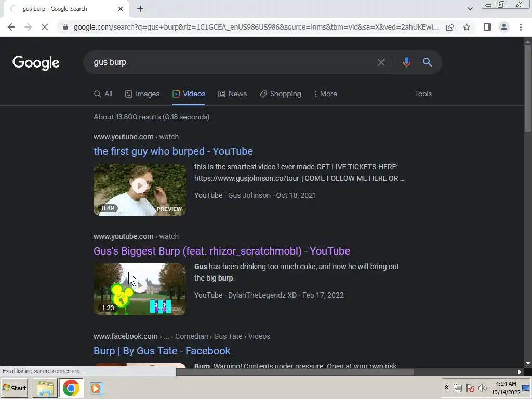The image size is (532, 399).
Task: Click the scroll-down arrow of vertical scrollbar
Action: tap(528, 363)
